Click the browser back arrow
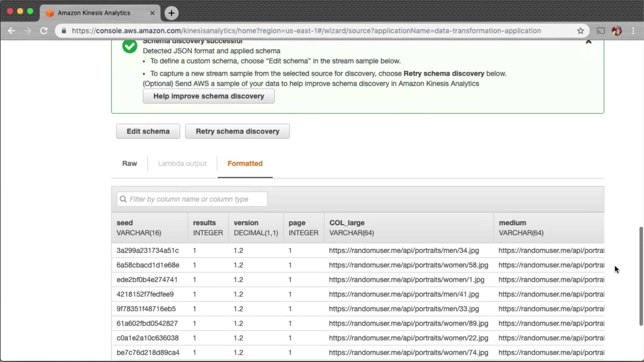Image resolution: width=644 pixels, height=362 pixels. tap(11, 31)
